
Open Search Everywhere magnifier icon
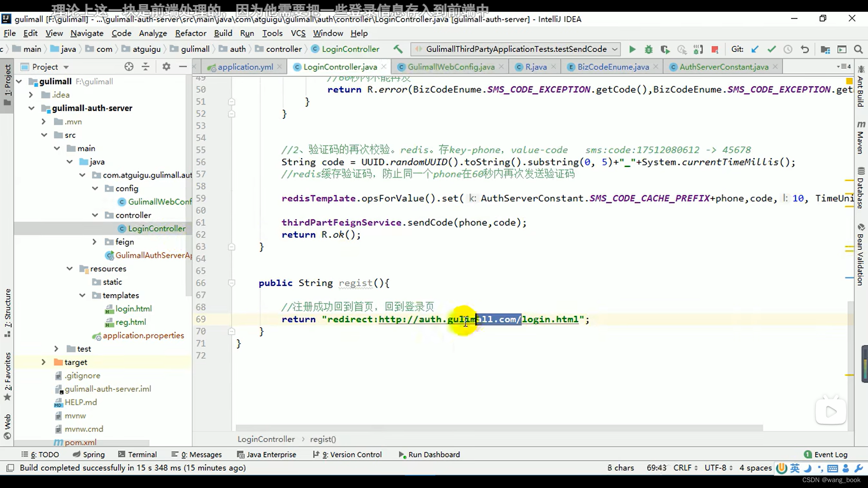click(858, 49)
